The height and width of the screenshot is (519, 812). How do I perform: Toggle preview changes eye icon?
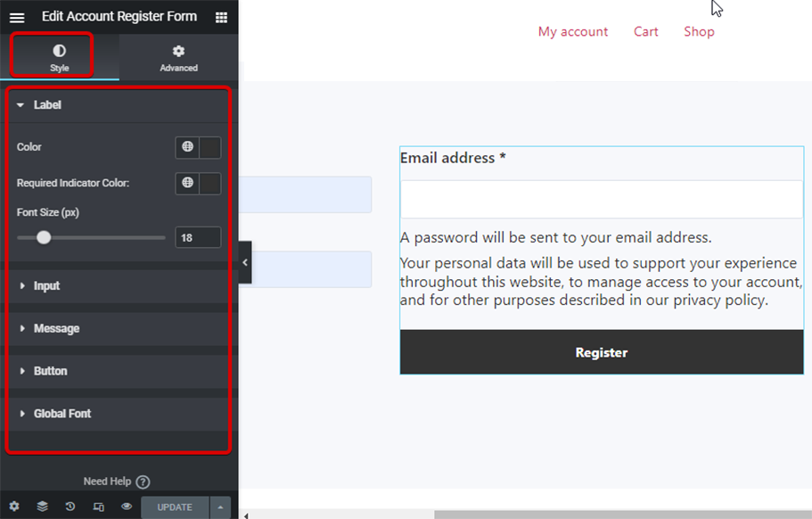point(127,507)
